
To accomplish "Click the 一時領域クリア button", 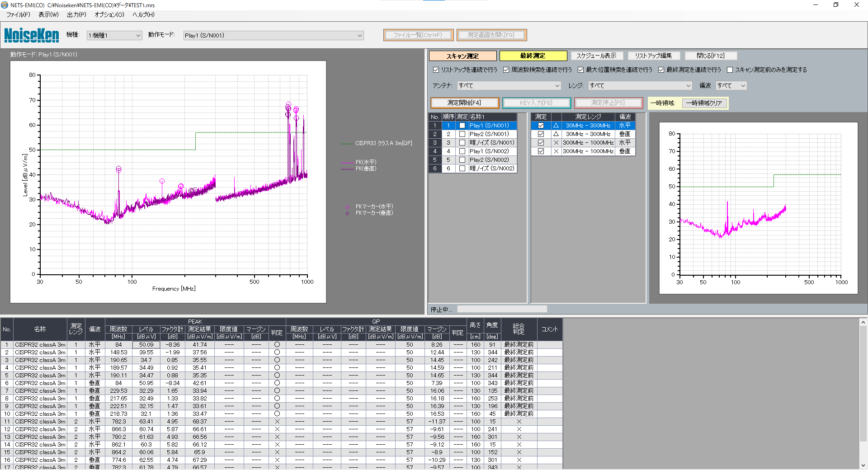I will (x=704, y=103).
